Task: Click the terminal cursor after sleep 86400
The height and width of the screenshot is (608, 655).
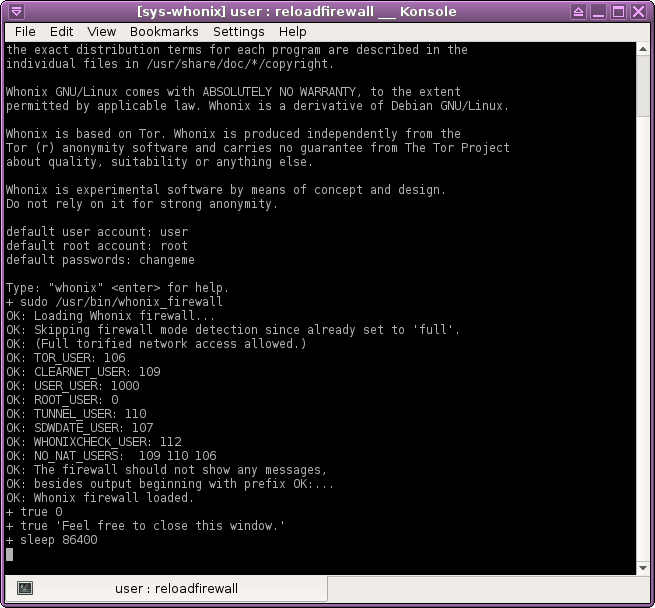Action: (10, 554)
